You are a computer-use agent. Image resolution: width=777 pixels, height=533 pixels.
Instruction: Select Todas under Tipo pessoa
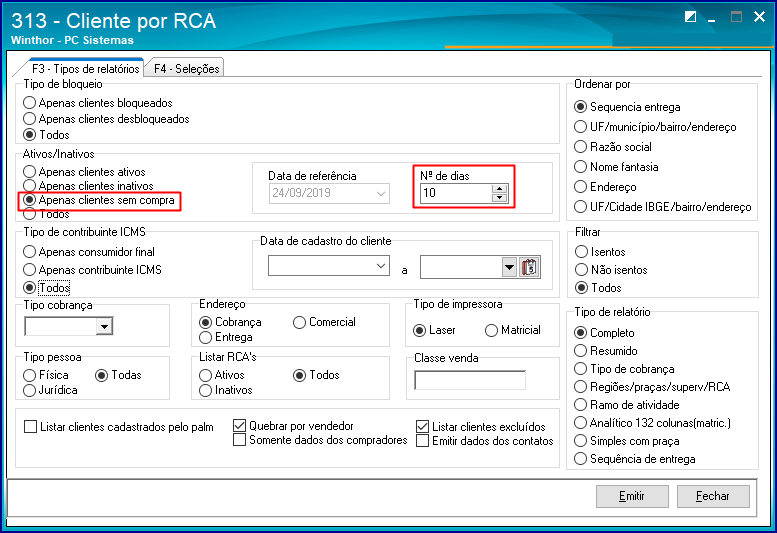coord(118,375)
